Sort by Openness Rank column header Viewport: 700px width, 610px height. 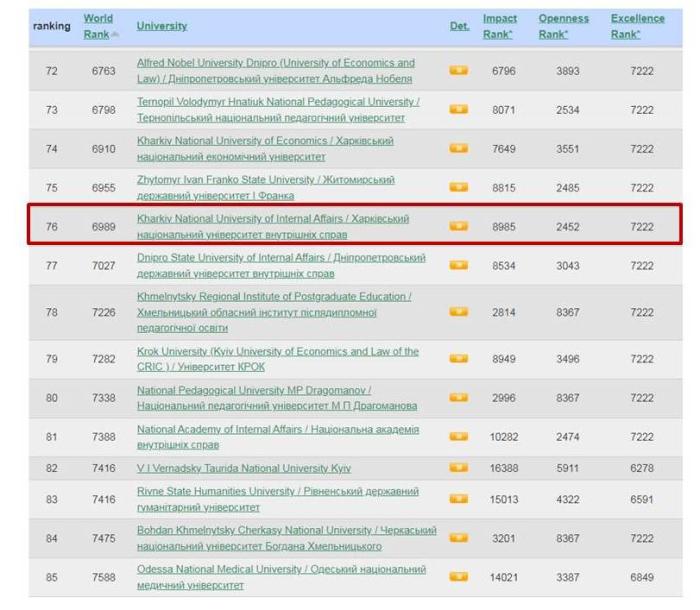pos(564,26)
